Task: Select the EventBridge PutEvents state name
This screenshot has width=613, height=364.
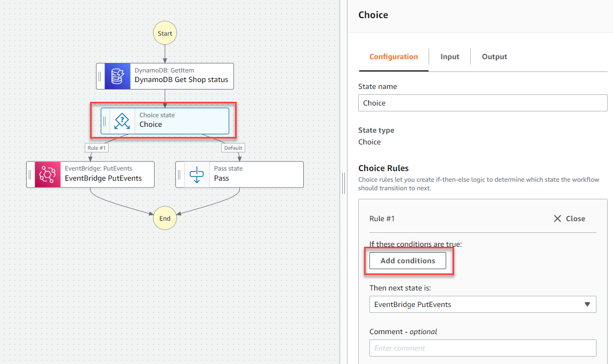Action: 103,179
